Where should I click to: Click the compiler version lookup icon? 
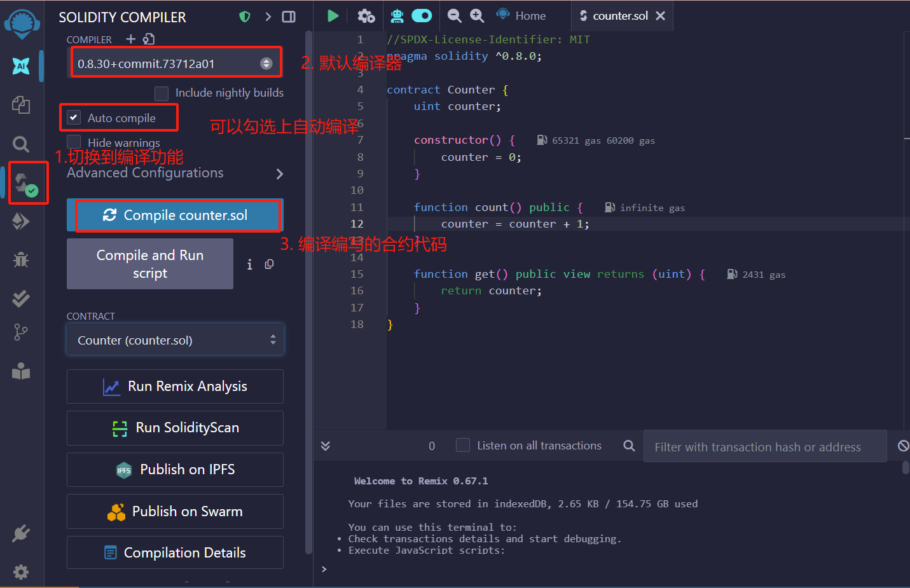coord(149,39)
